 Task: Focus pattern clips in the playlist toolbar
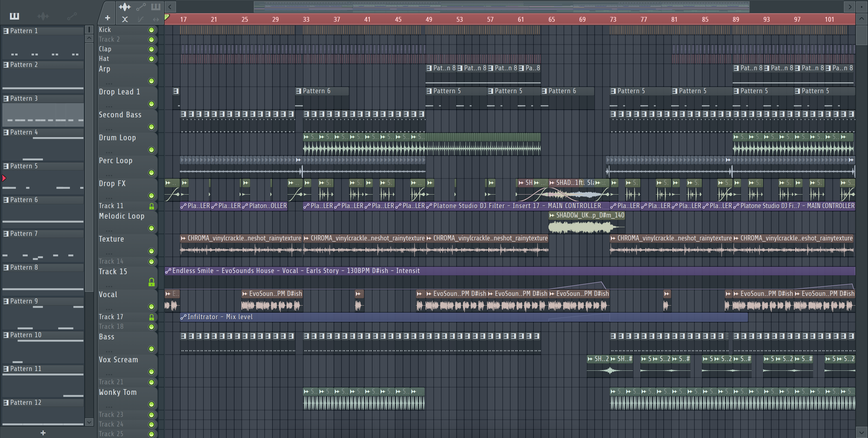coord(156,7)
